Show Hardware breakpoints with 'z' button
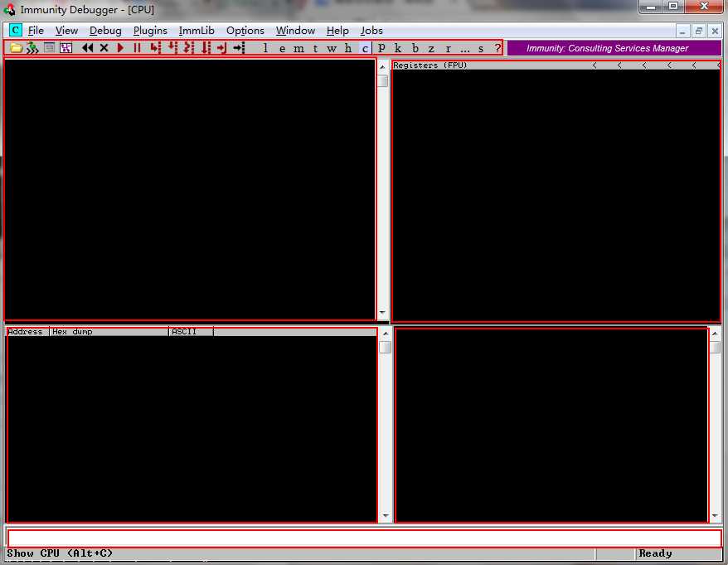Image resolution: width=728 pixels, height=565 pixels. coord(431,48)
